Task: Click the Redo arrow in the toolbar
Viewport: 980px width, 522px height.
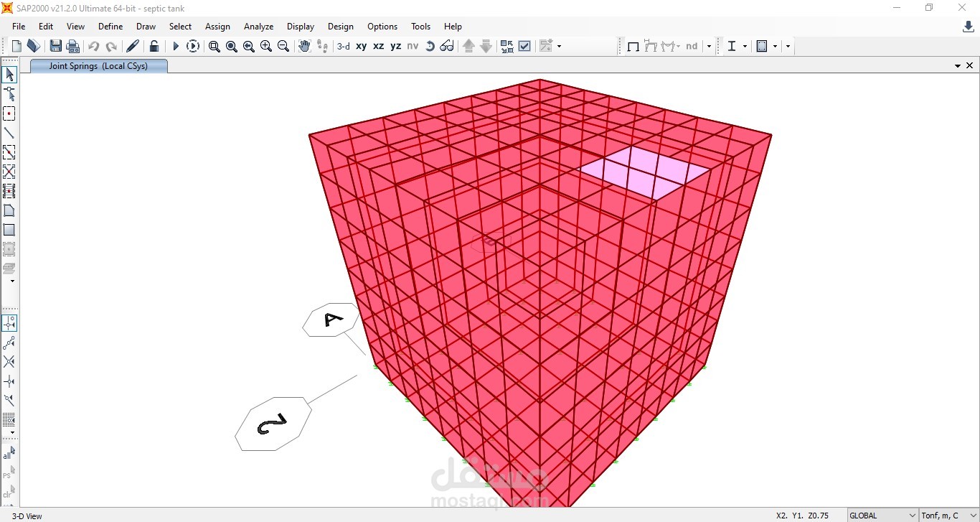Action: pos(111,46)
